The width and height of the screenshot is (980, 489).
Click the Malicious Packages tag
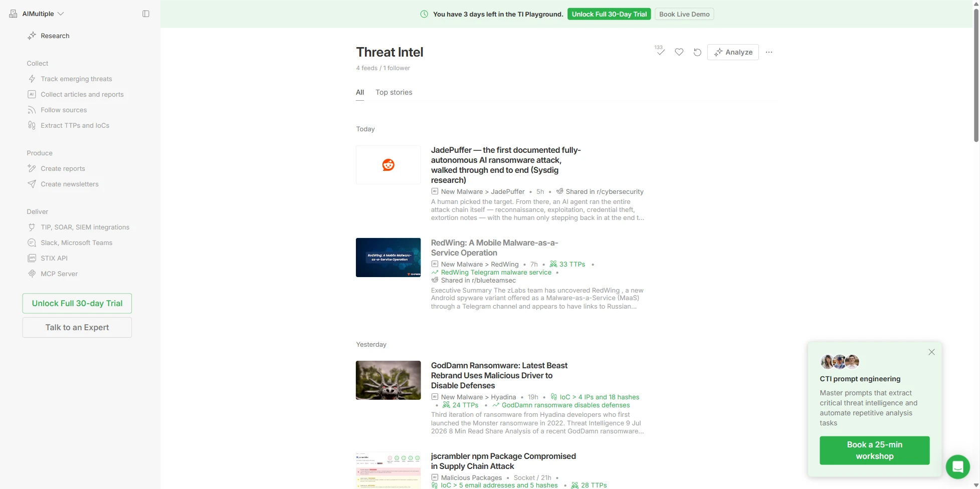coord(471,477)
